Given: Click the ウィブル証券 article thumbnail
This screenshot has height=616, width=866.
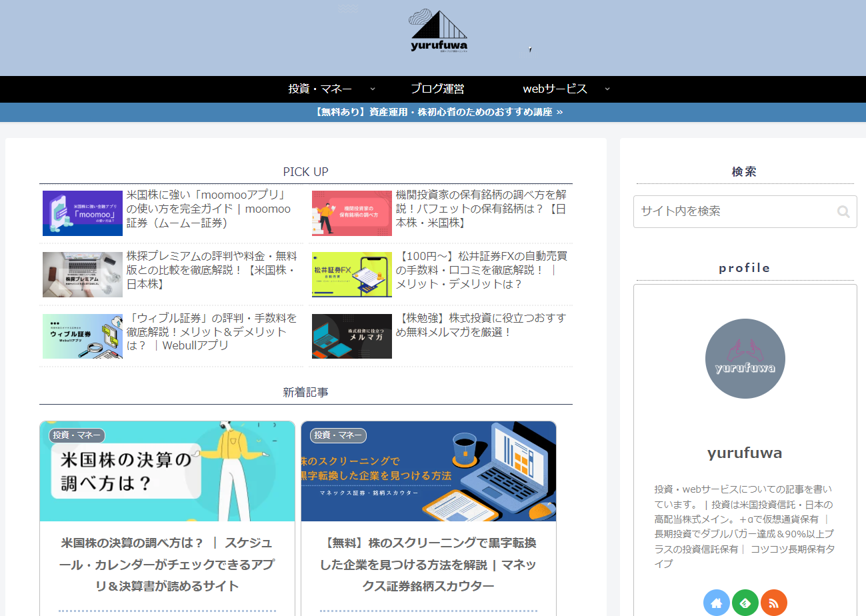Looking at the screenshot, I should click(x=83, y=336).
